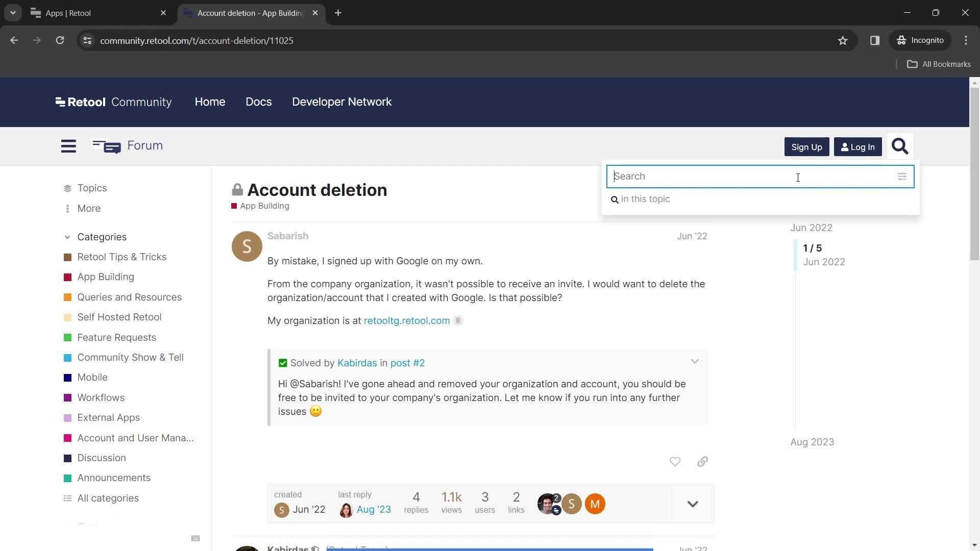980x551 pixels.
Task: Click the Aug 2023 timeline end date
Action: tap(812, 442)
